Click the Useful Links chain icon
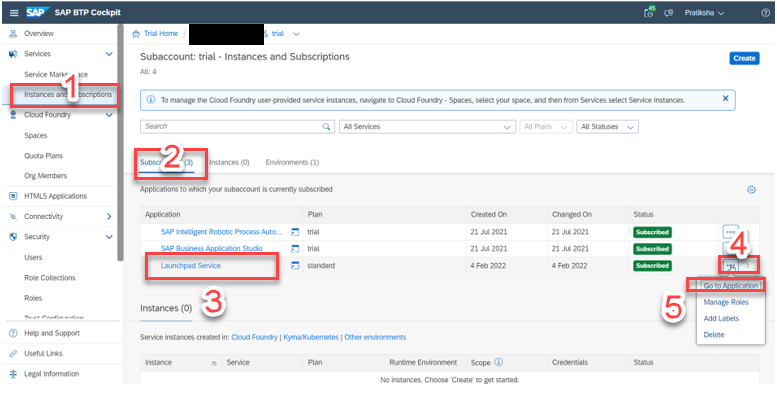The image size is (777, 401). pyautogui.click(x=14, y=353)
